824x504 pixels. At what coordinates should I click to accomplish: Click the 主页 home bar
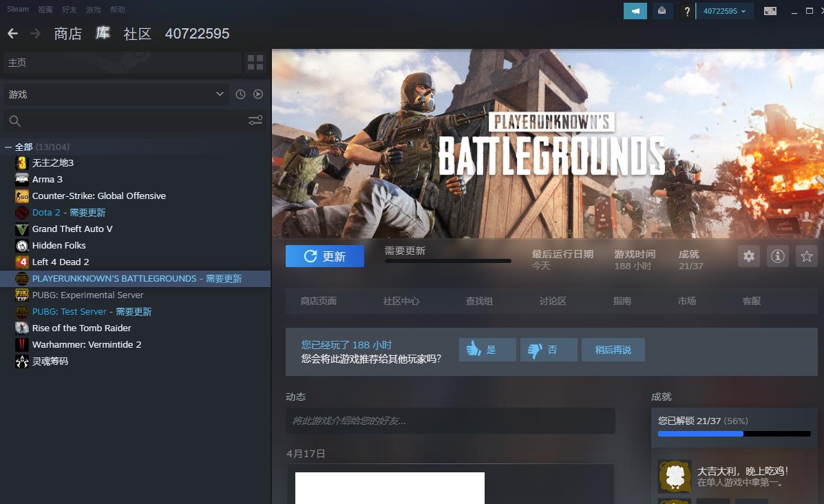click(x=123, y=63)
